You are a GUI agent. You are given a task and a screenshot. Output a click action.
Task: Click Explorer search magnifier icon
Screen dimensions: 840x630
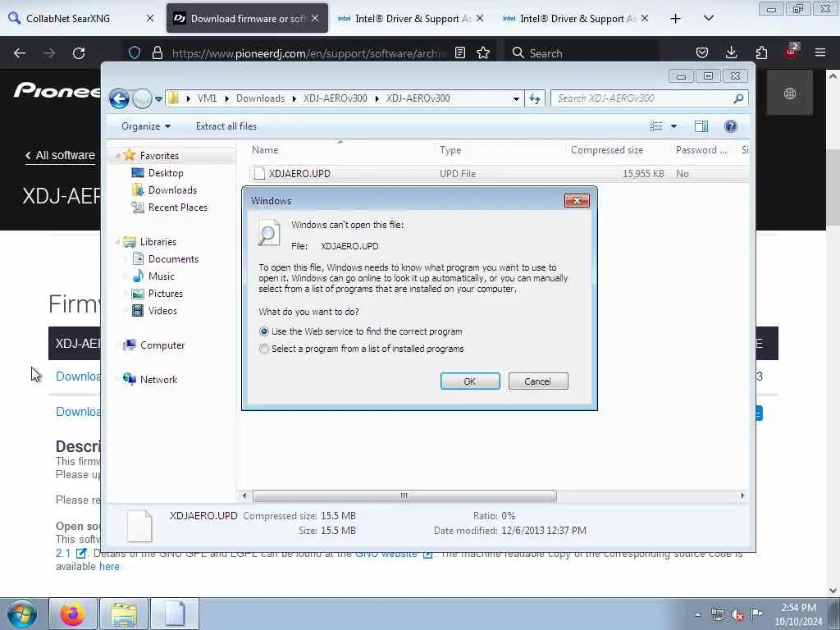coord(739,98)
